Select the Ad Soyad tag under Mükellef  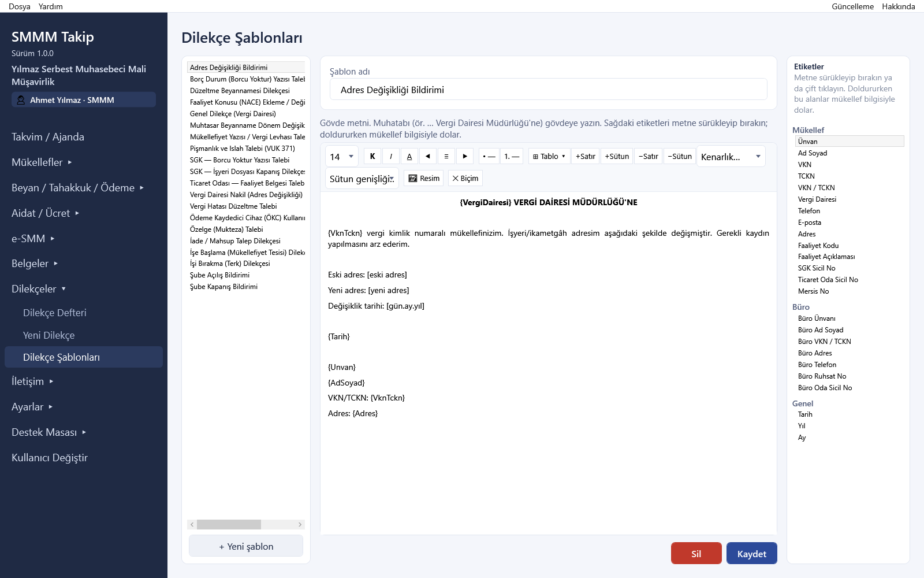848,153
